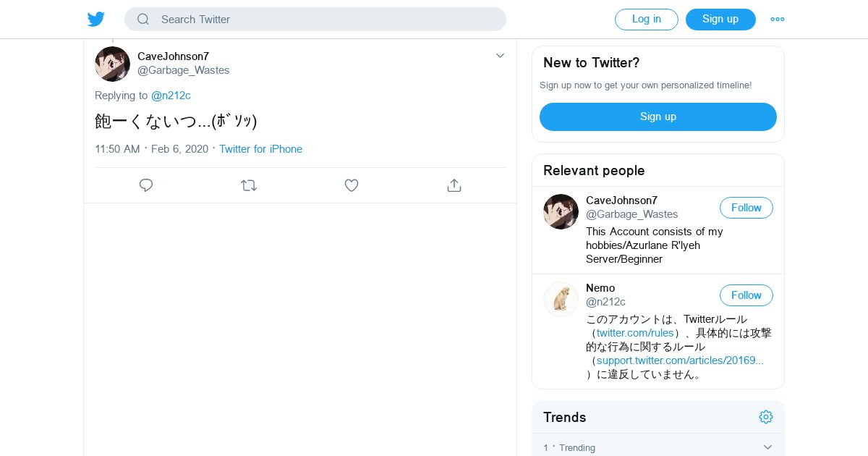
Task: Click the Log in button
Action: (x=646, y=20)
